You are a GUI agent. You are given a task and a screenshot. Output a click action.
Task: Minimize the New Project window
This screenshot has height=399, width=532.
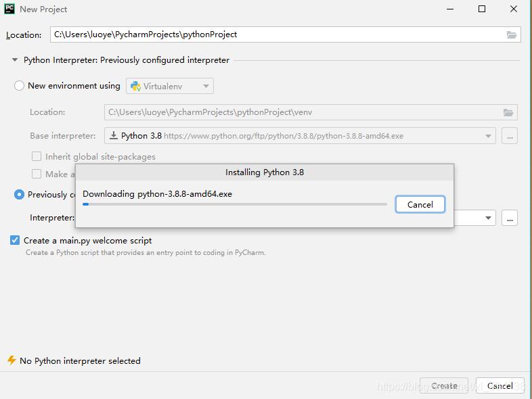(x=450, y=9)
